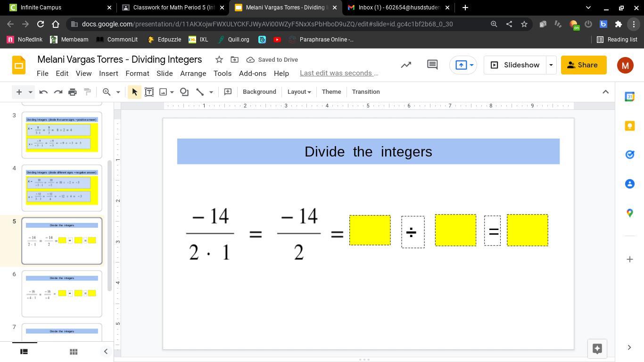Click the Add comment toolbar icon
Image resolution: width=644 pixels, height=362 pixels.
228,92
